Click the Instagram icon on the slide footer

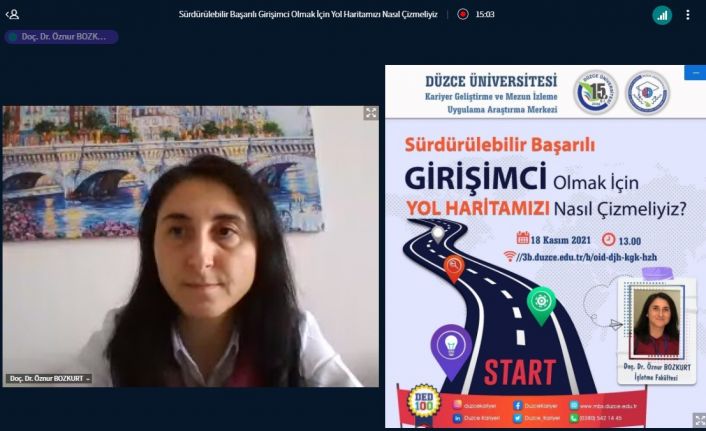coord(458,405)
